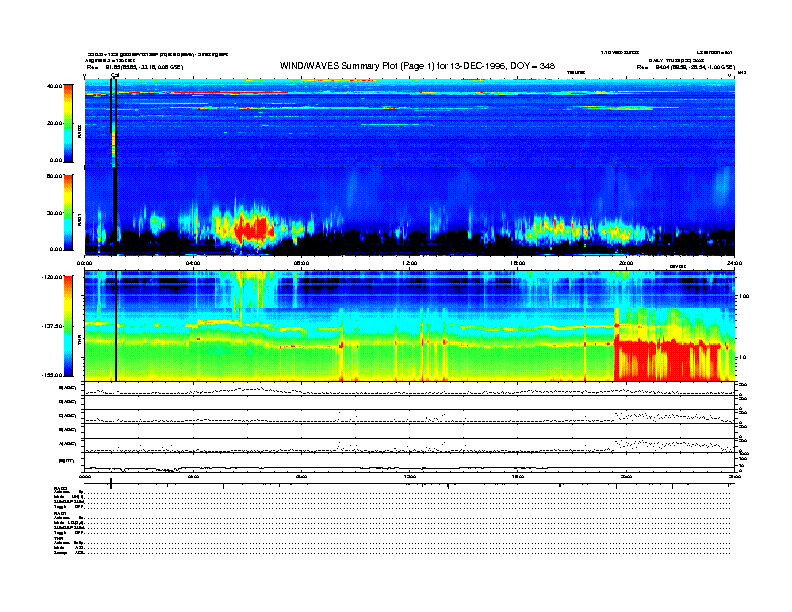Select the RAD2 color scale bar
792x612 pixels.
[x=68, y=124]
